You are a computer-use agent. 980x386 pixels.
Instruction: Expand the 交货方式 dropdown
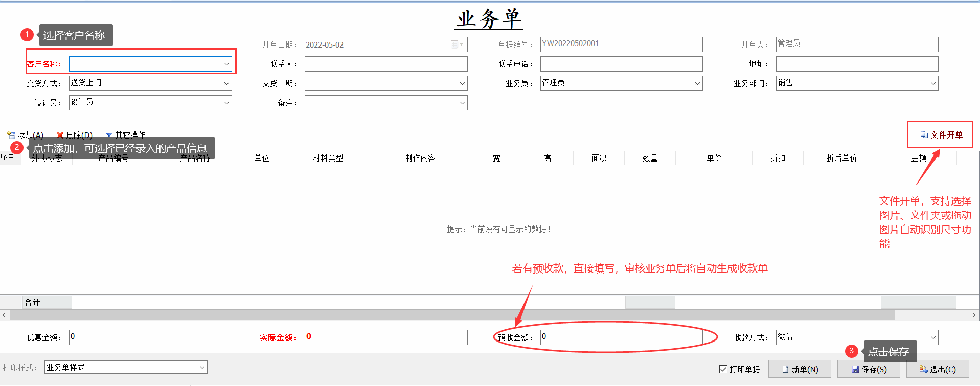click(226, 83)
